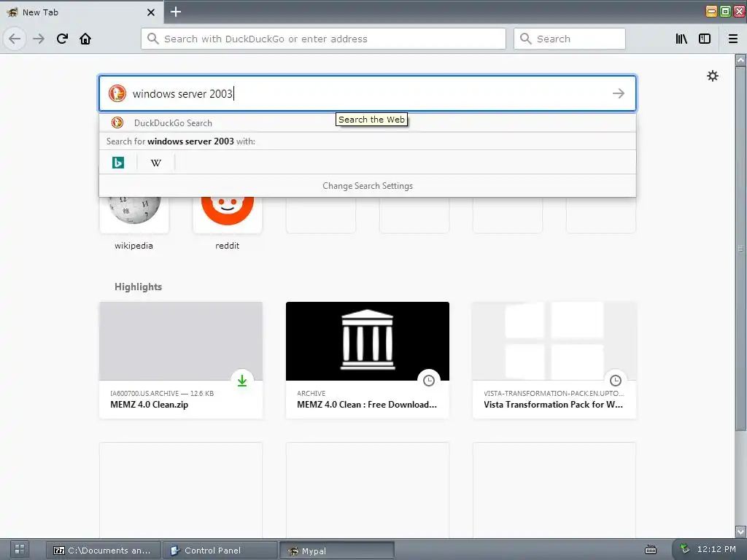
Task: Click the 12:12 PM clock
Action: [x=716, y=549]
